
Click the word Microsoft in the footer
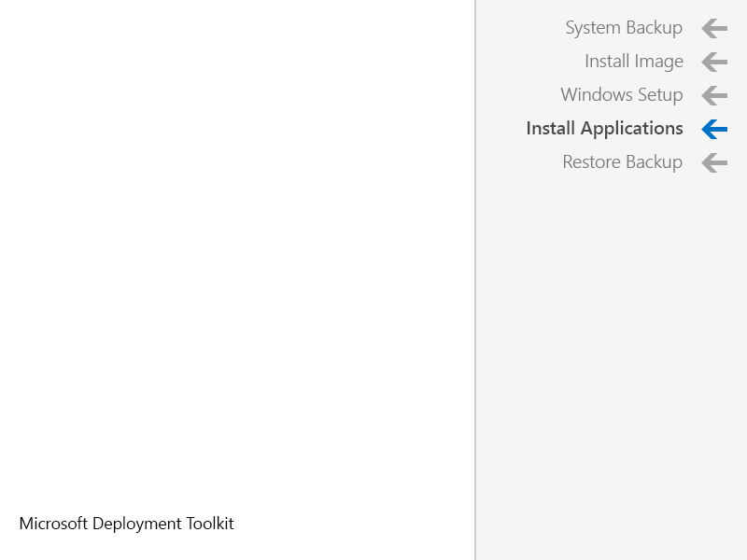tap(53, 524)
